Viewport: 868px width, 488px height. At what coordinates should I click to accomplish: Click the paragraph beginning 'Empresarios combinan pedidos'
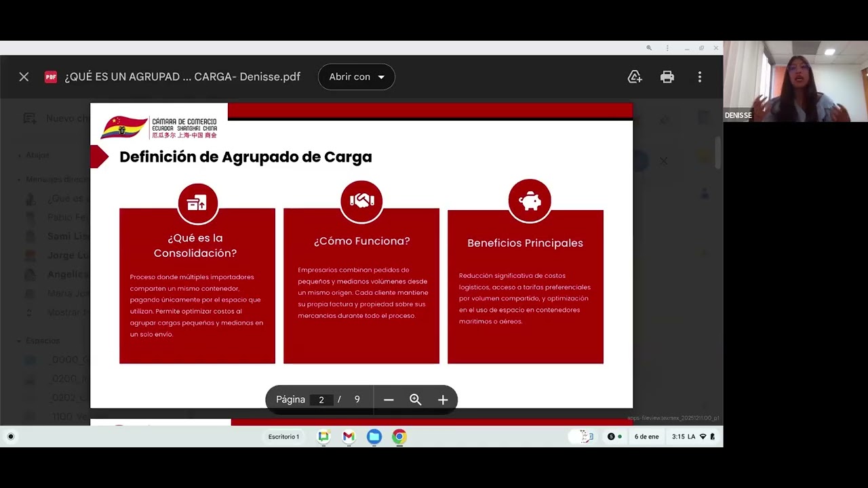(363, 293)
